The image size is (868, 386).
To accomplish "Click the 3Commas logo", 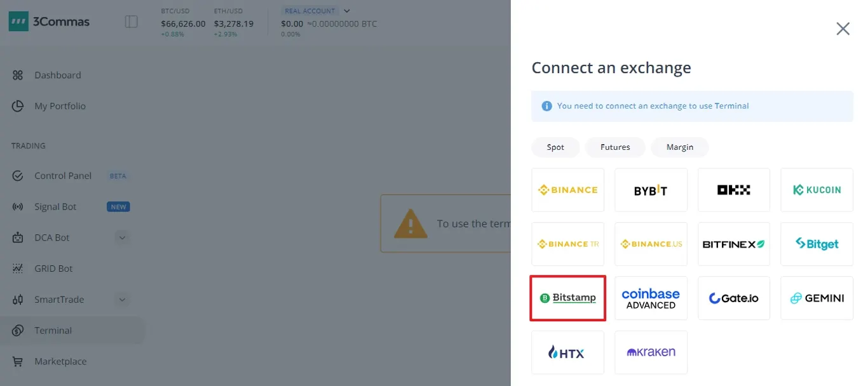I will (50, 22).
